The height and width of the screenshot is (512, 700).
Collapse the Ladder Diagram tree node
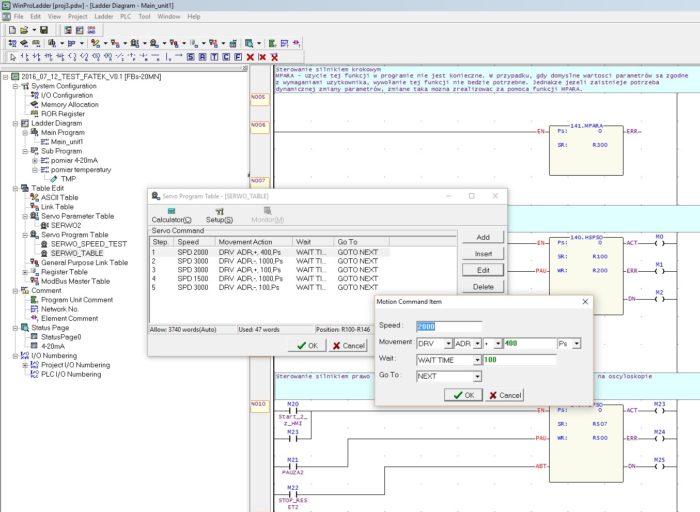[x=15, y=123]
